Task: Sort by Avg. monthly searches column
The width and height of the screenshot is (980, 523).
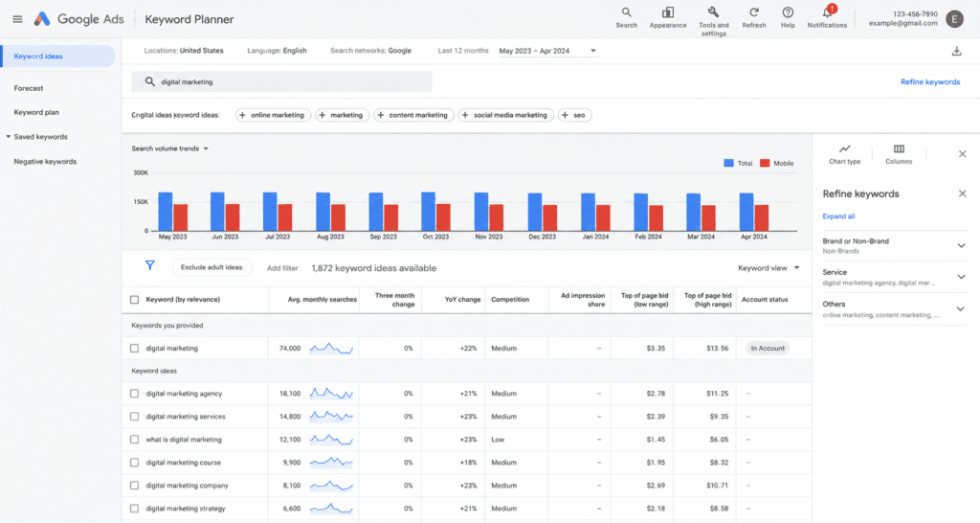Action: click(x=322, y=300)
